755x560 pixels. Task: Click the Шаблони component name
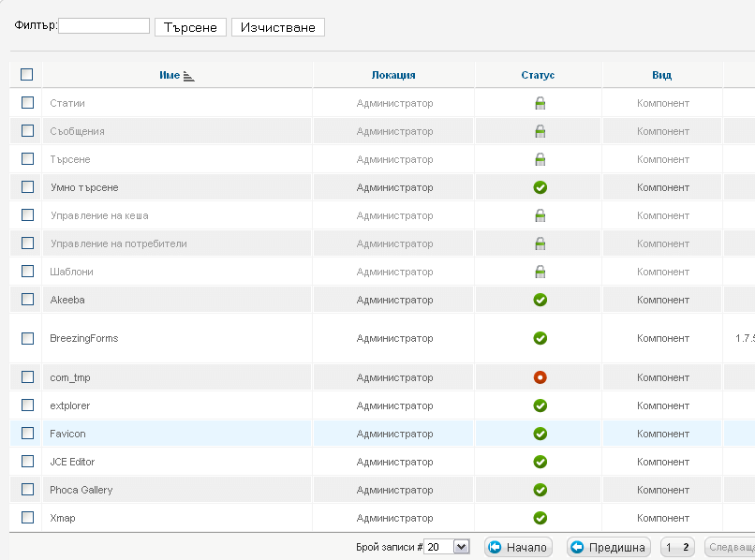click(x=72, y=272)
